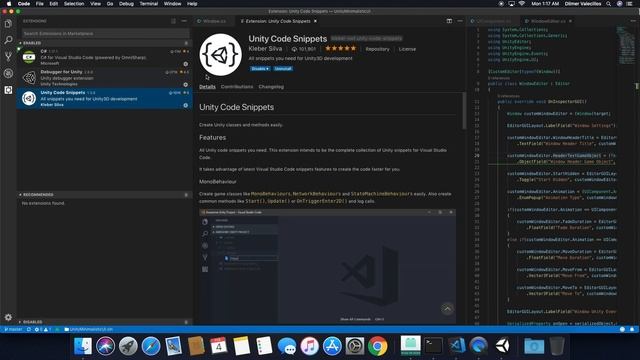Open Google Chrome from the Dock
640x360 pixels.
[x=378, y=346]
